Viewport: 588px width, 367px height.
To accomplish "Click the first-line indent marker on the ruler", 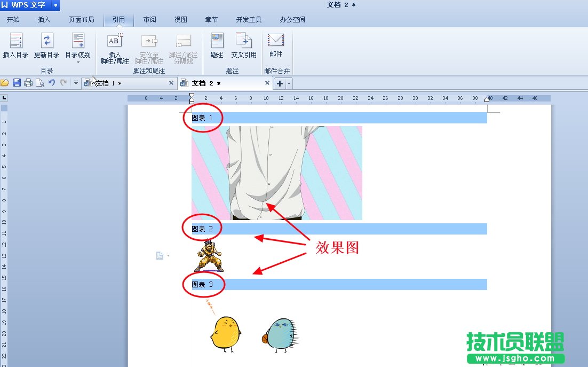I will (192, 95).
